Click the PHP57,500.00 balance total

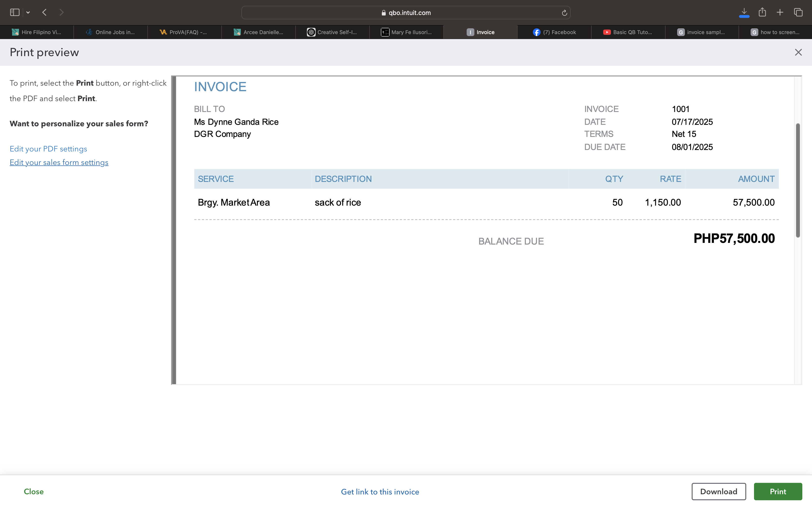point(734,239)
